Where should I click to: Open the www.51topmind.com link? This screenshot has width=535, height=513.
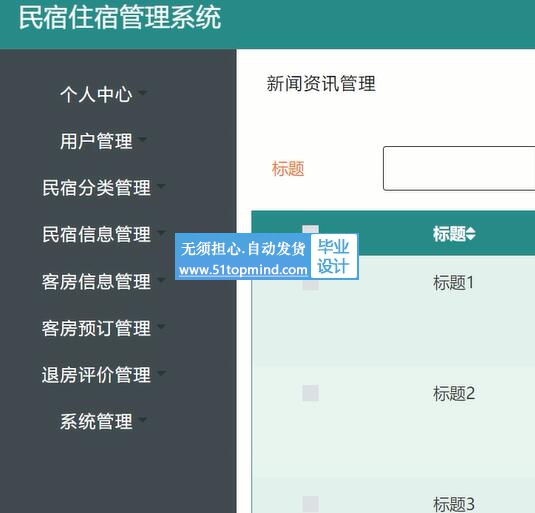[243, 270]
